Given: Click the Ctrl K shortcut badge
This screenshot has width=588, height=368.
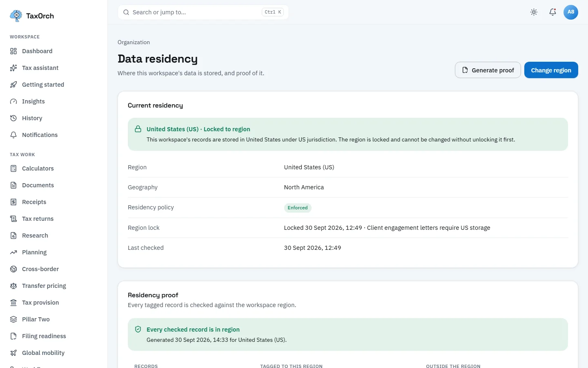Looking at the screenshot, I should [273, 12].
